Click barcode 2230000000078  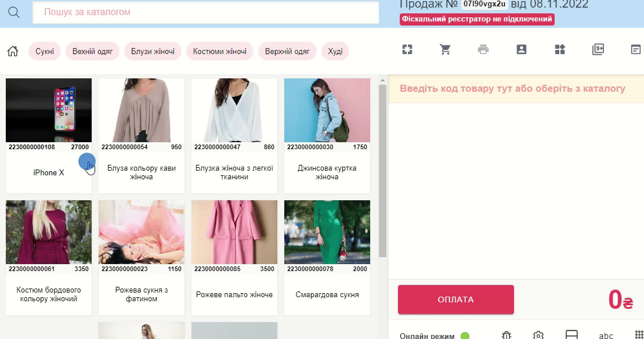point(310,269)
